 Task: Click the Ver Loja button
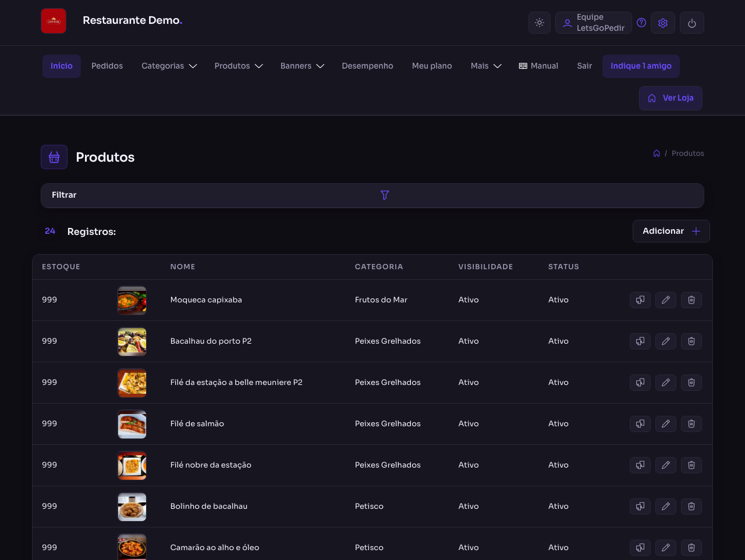point(670,98)
